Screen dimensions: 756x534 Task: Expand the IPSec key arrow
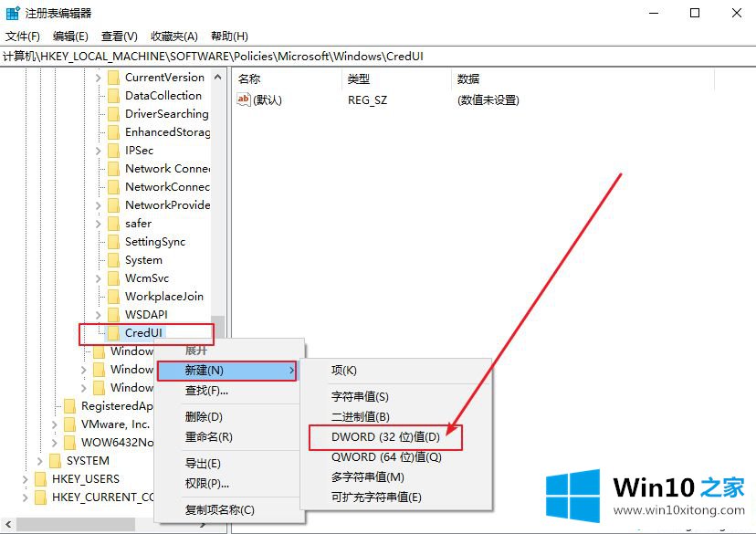98,151
